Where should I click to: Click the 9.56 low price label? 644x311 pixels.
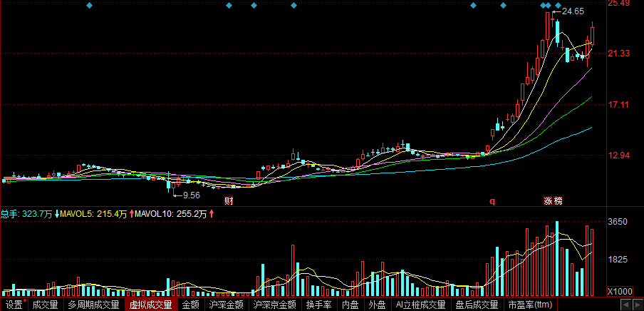192,195
